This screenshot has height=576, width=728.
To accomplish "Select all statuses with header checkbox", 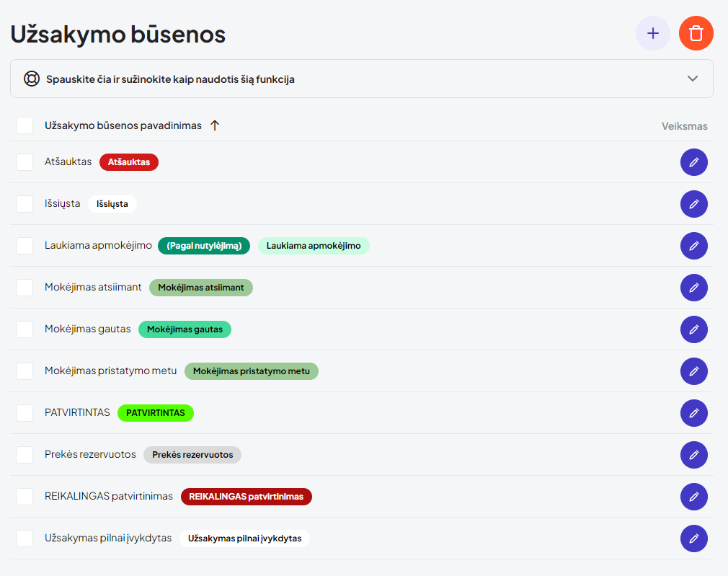I will (x=25, y=125).
